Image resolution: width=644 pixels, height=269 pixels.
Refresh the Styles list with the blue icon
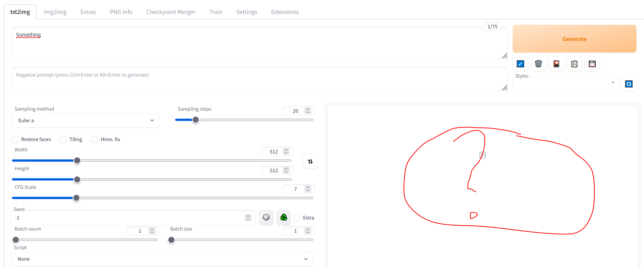(629, 84)
